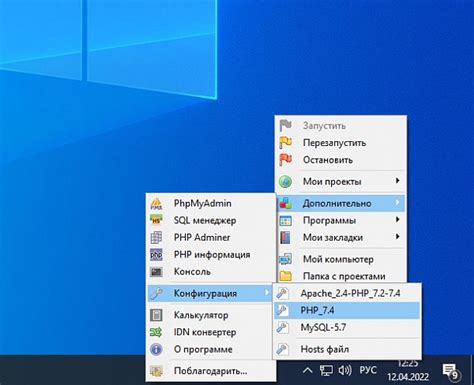Click the config icon beside Apache_2.4-PHP_7.2-7.4
This screenshot has width=474, height=385.
[282, 293]
